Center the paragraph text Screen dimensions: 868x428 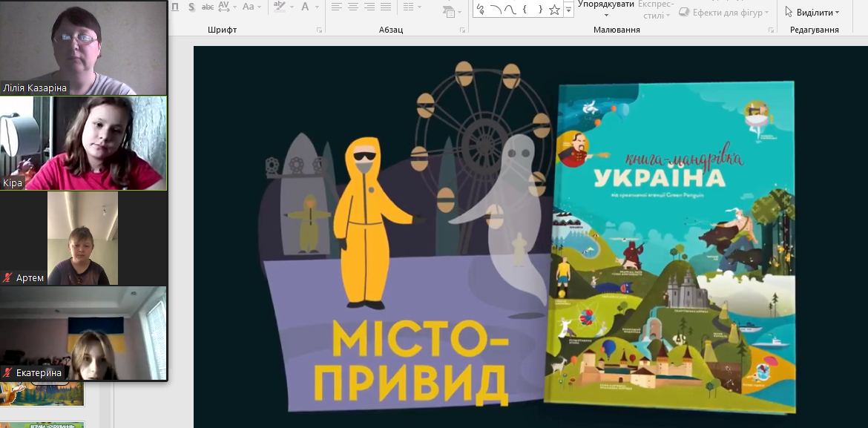point(353,7)
